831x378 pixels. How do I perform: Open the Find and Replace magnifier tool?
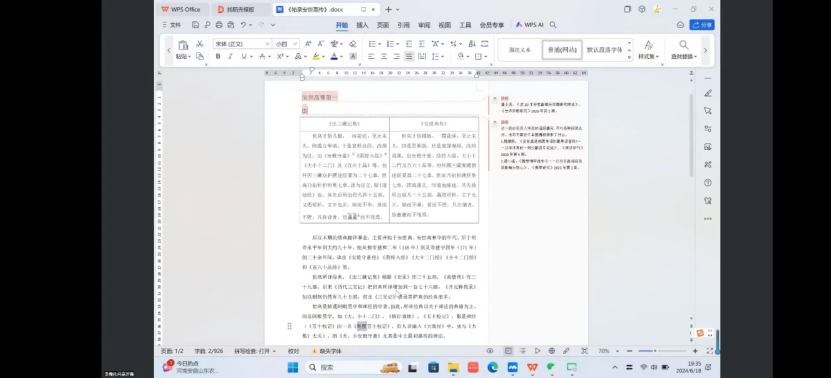(x=684, y=49)
